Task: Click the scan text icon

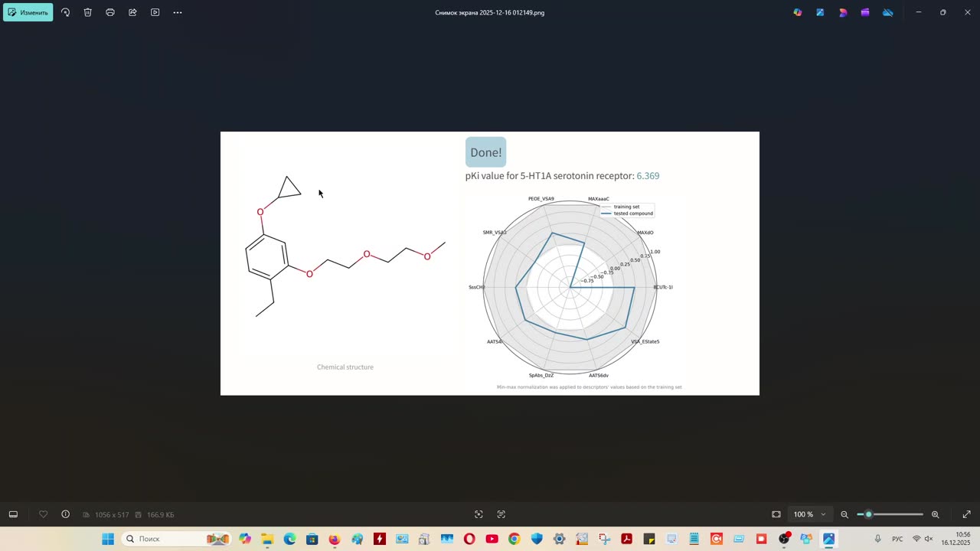Action: pyautogui.click(x=501, y=514)
